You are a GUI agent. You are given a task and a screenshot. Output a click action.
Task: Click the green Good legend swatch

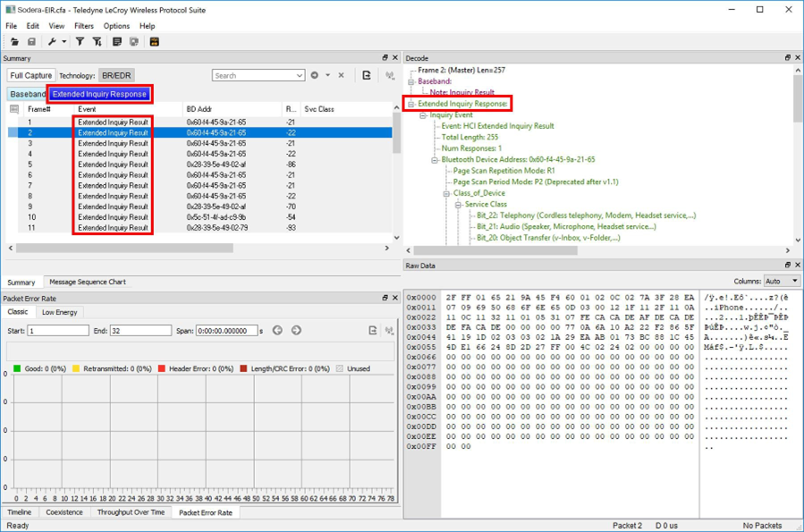point(17,368)
